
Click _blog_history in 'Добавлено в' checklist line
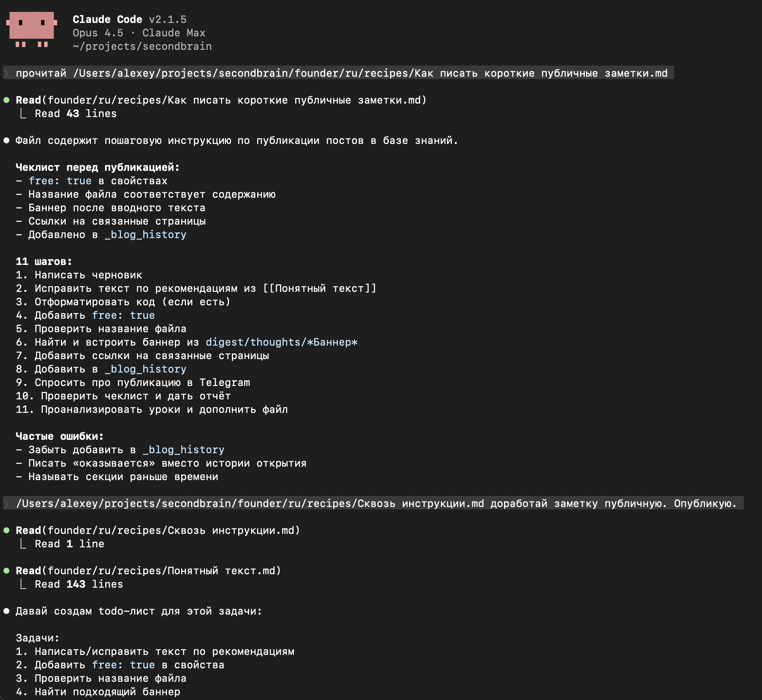145,235
